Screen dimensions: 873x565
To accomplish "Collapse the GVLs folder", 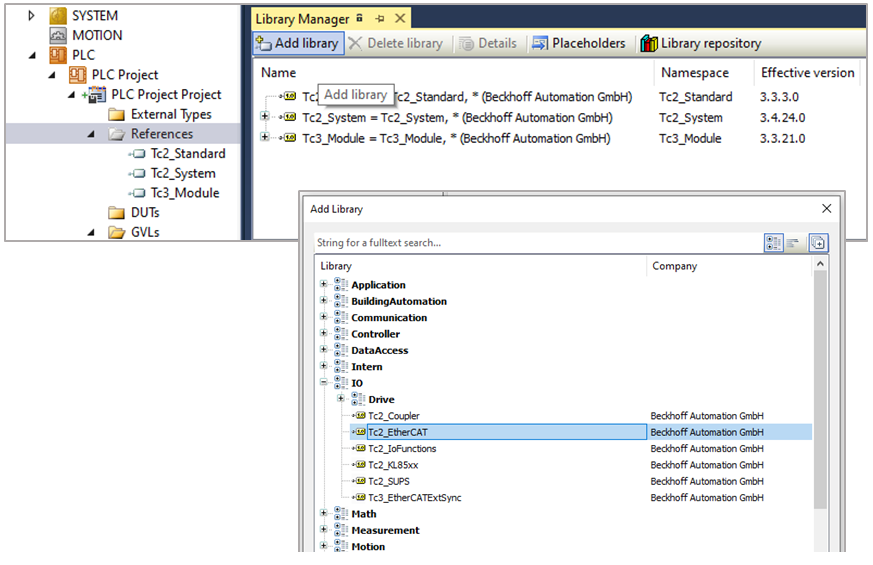I will point(91,233).
